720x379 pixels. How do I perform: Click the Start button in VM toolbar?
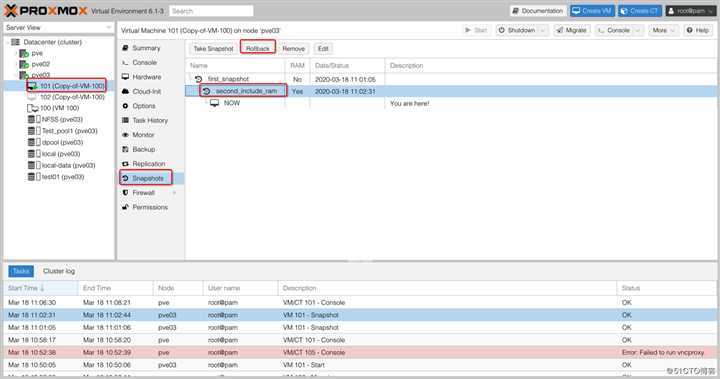click(x=476, y=30)
